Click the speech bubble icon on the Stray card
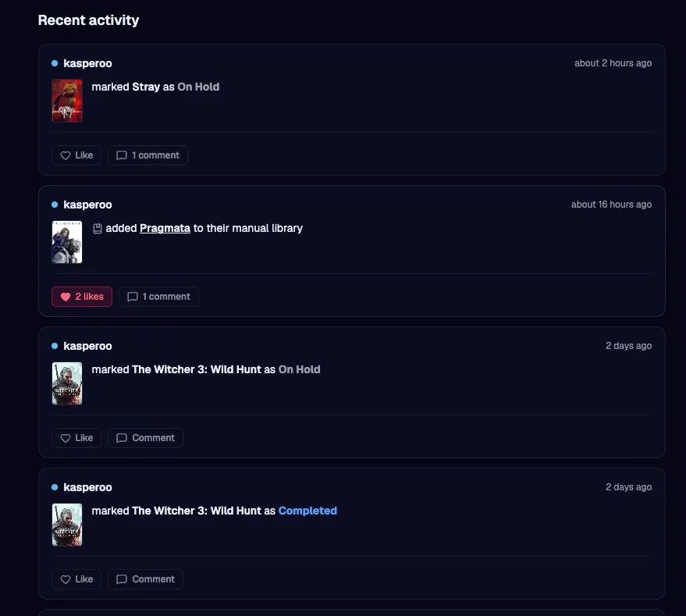 [122, 155]
